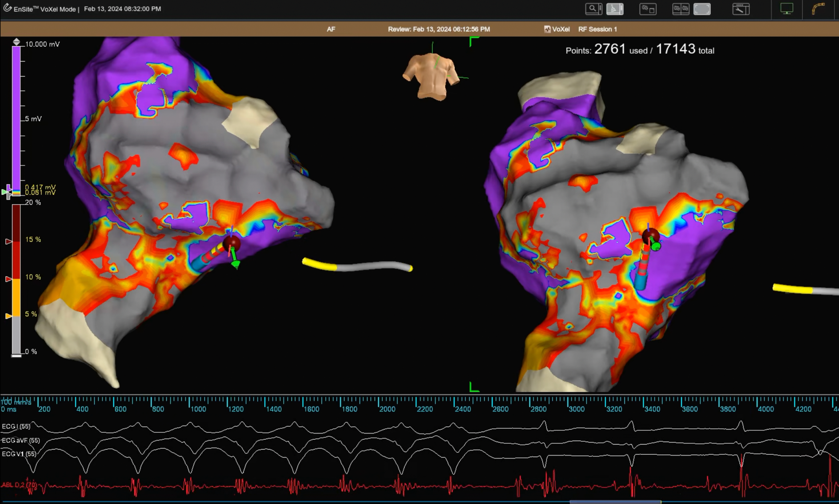This screenshot has height=504, width=839.
Task: Click the 10% red threshold marker
Action: 9,279
